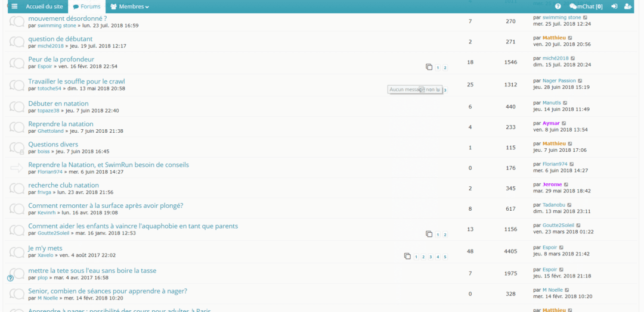
Task: View latest post icon beside Jerome
Action: point(566,185)
